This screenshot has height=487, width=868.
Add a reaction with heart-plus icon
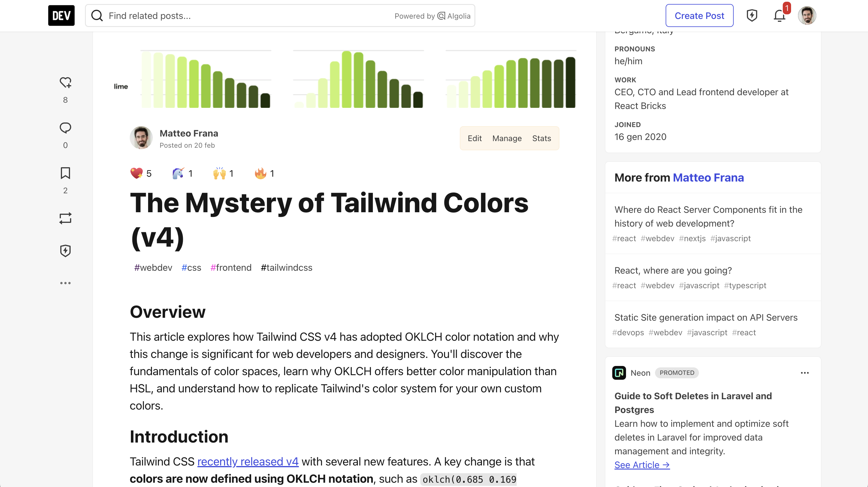pos(65,83)
